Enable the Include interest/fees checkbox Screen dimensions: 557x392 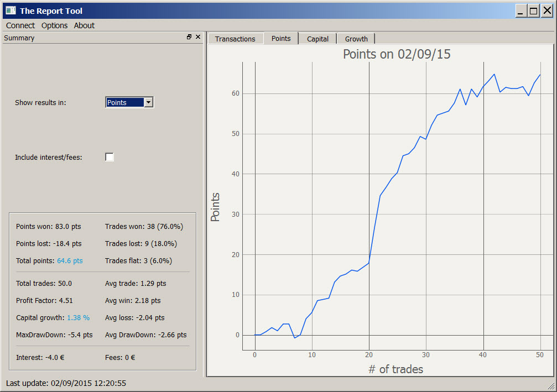pyautogui.click(x=110, y=157)
